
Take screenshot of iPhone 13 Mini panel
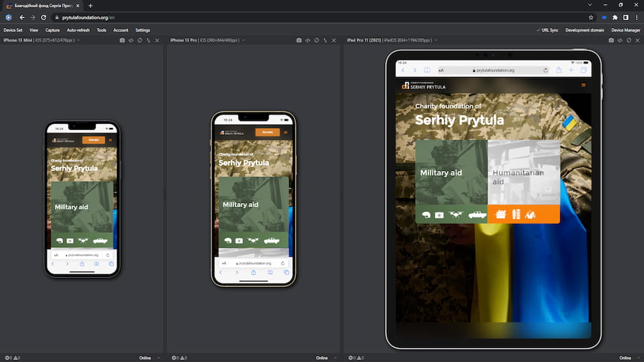point(122,40)
